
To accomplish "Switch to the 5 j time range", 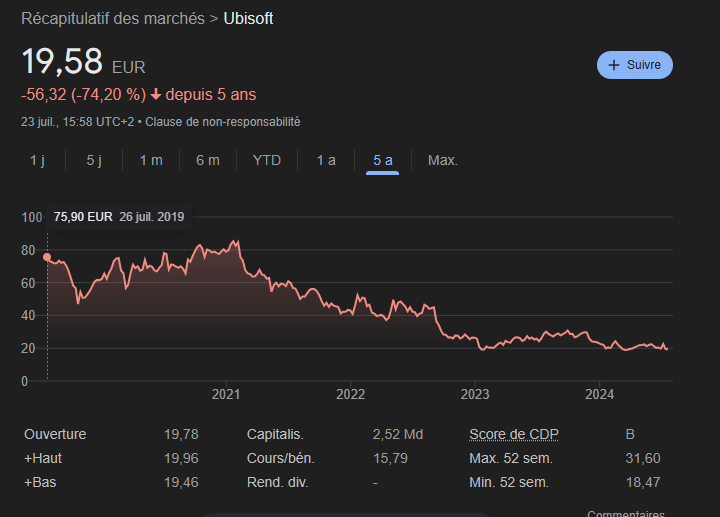I will tap(94, 160).
